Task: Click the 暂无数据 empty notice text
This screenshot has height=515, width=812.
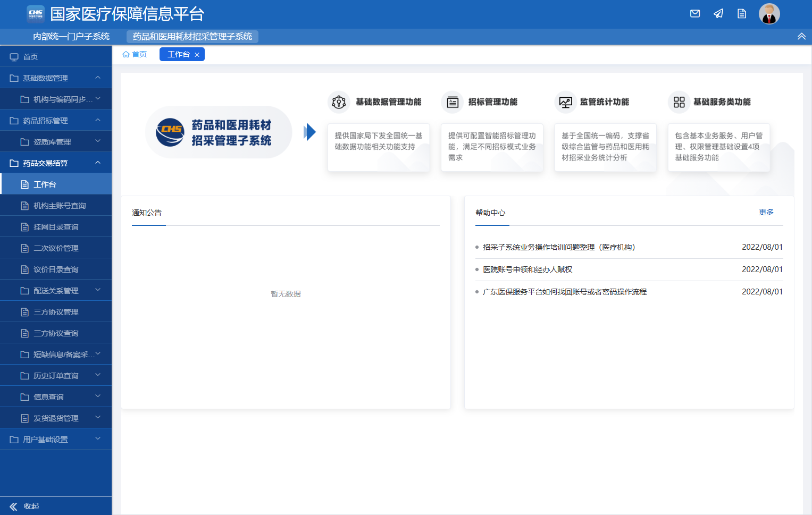Action: coord(286,294)
